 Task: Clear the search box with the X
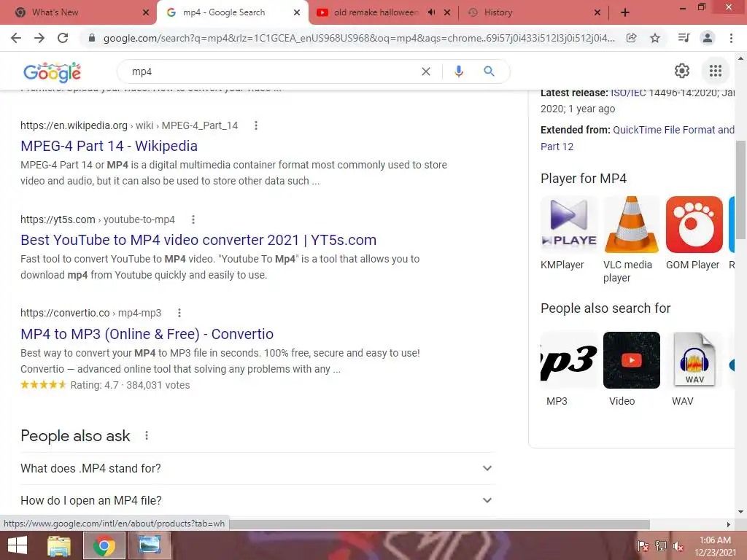426,71
